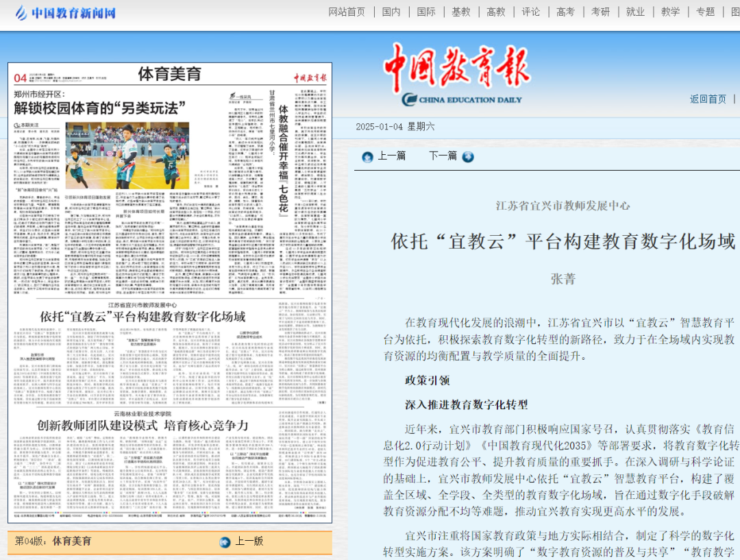
Task: Click the left arrow icon beside 上一篇
Action: 367,157
